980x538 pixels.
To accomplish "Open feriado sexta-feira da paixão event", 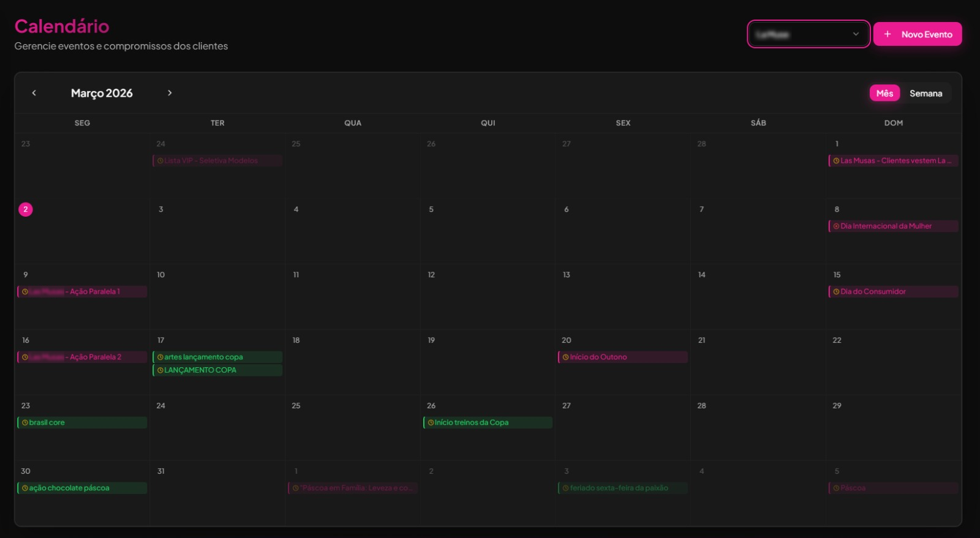I will (x=623, y=488).
